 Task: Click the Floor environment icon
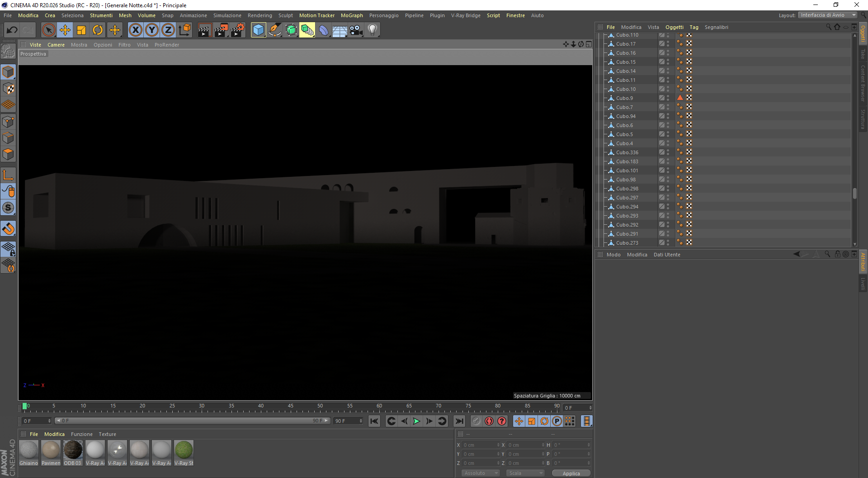click(340, 30)
